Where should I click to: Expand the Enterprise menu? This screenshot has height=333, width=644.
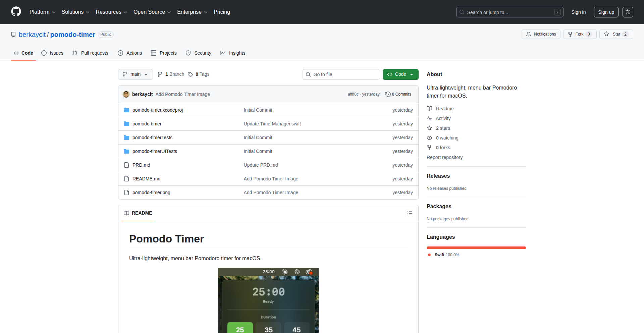[192, 12]
